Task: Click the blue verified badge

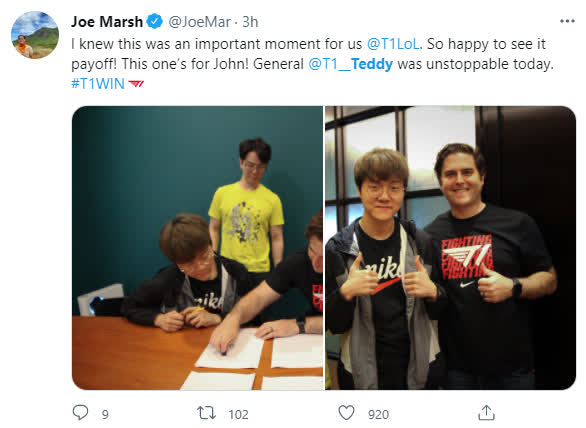Action: click(x=154, y=21)
